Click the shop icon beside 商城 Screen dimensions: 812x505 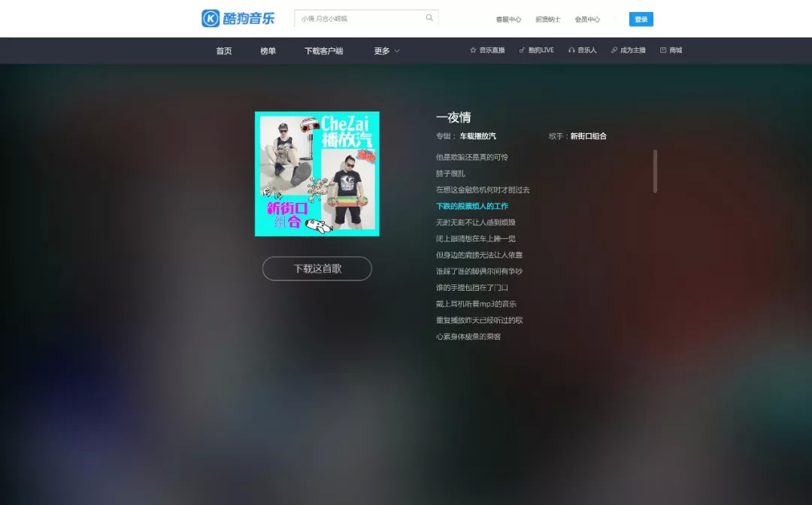tap(663, 50)
